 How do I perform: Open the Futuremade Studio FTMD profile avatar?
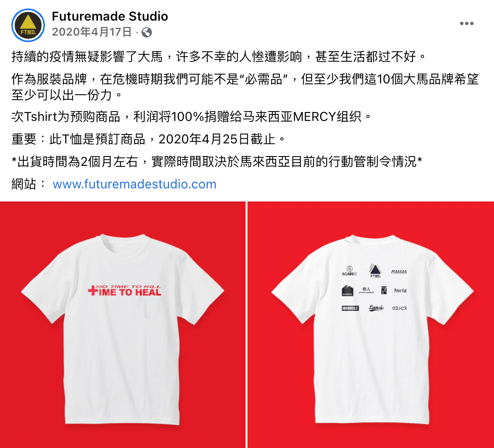28,25
